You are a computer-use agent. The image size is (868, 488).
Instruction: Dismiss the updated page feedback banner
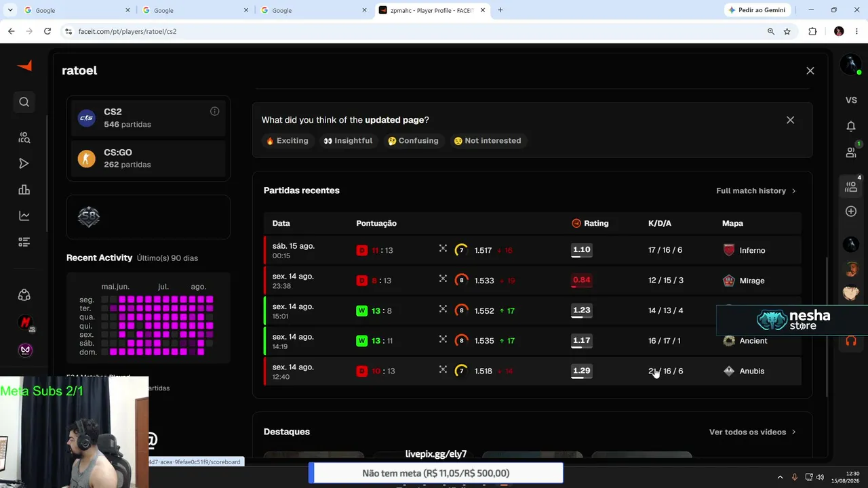click(790, 120)
